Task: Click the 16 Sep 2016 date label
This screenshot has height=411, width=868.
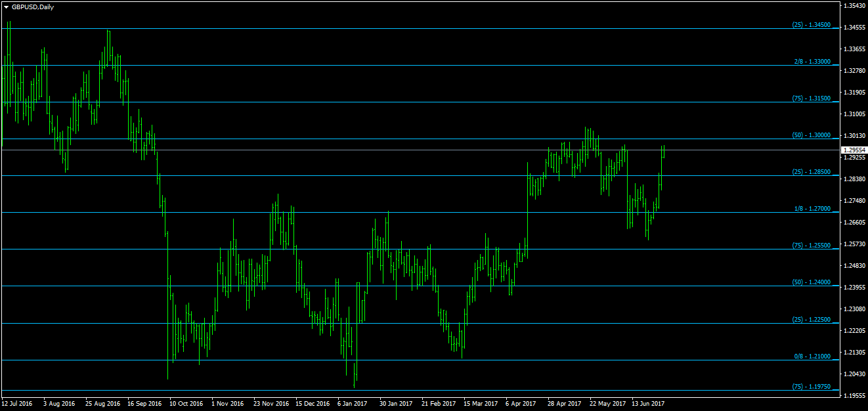Action: coord(144,404)
